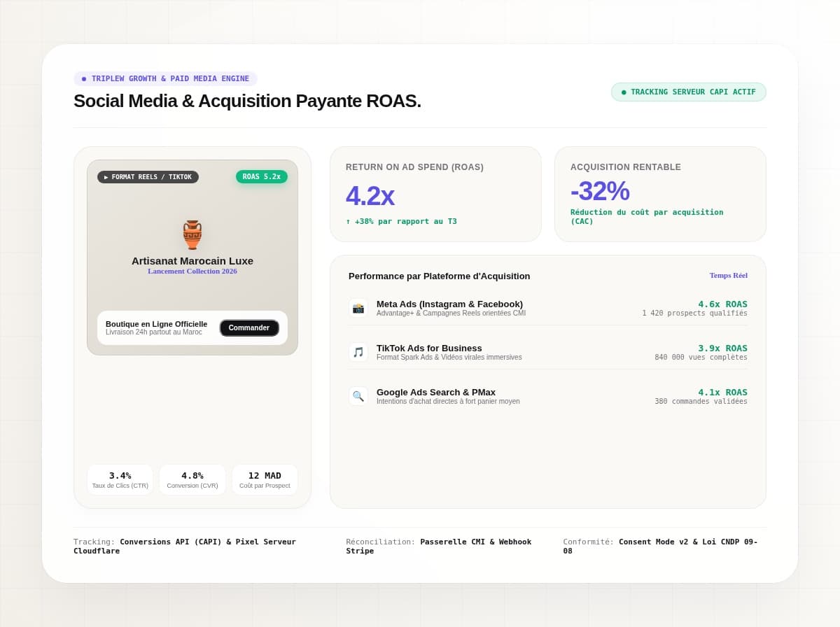Image resolution: width=840 pixels, height=627 pixels.
Task: Click Conversions API (CAPI) & Pixel Serveur text
Action: click(185, 547)
